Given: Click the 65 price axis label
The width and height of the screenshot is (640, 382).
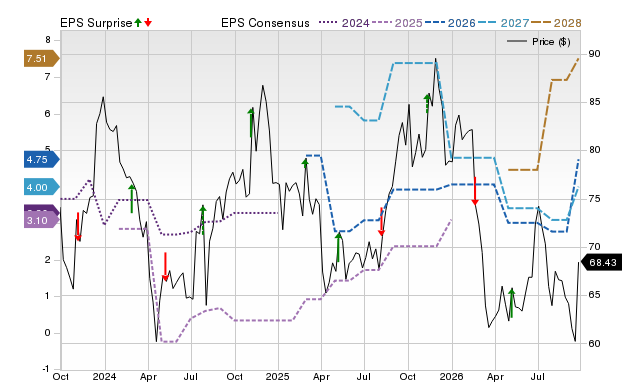Looking at the screenshot, I should coord(594,295).
